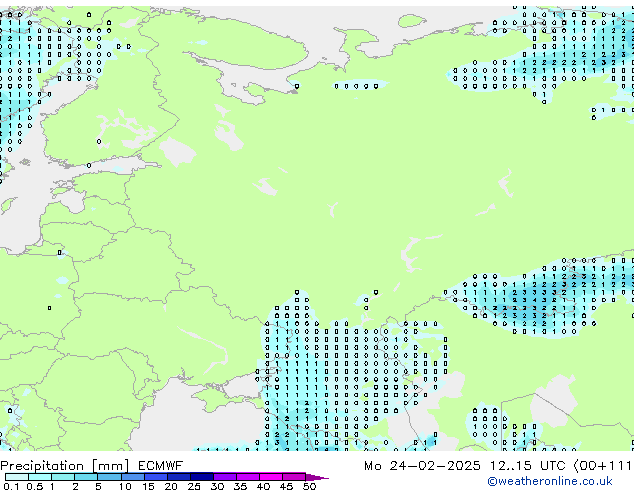
Task: Pick legend swatch between 35 and 40
Action: tap(248, 477)
